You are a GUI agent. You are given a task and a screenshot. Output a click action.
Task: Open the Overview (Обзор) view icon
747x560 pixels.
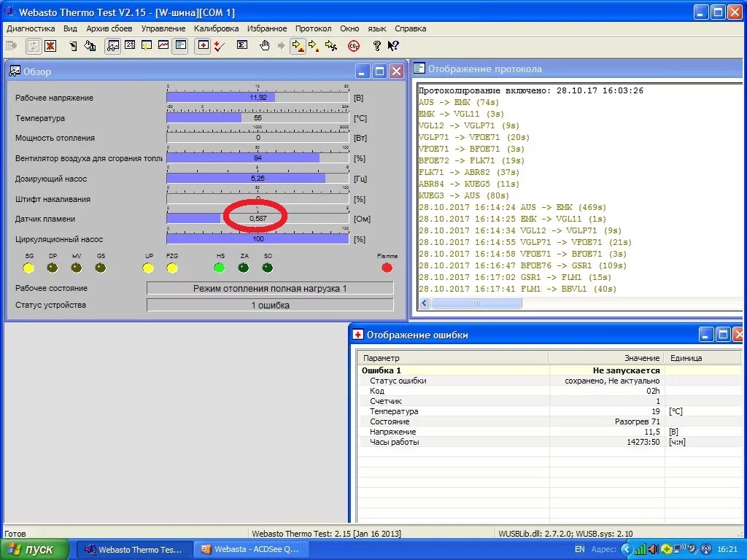tap(112, 46)
